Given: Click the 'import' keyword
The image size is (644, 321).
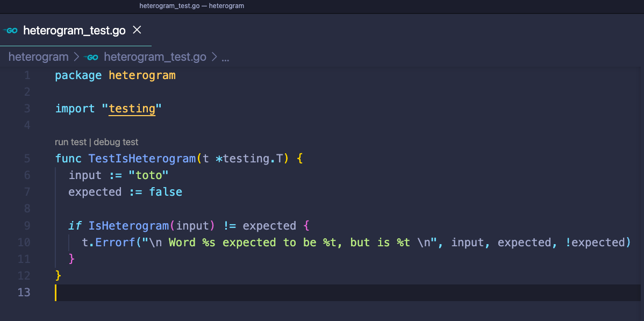Looking at the screenshot, I should 75,109.
